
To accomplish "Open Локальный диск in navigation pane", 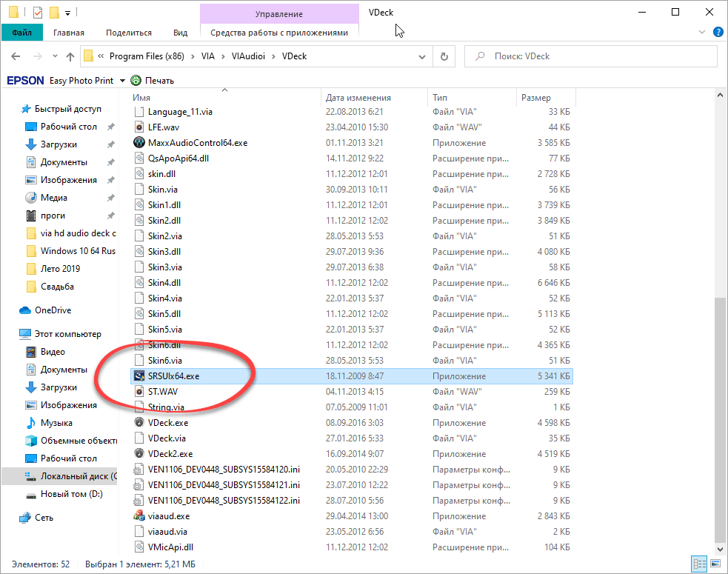I will click(74, 476).
